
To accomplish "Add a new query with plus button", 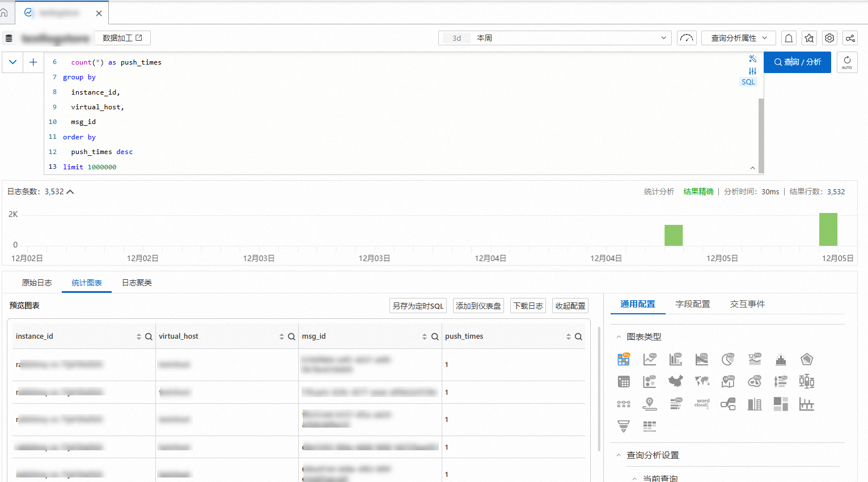I will point(33,62).
